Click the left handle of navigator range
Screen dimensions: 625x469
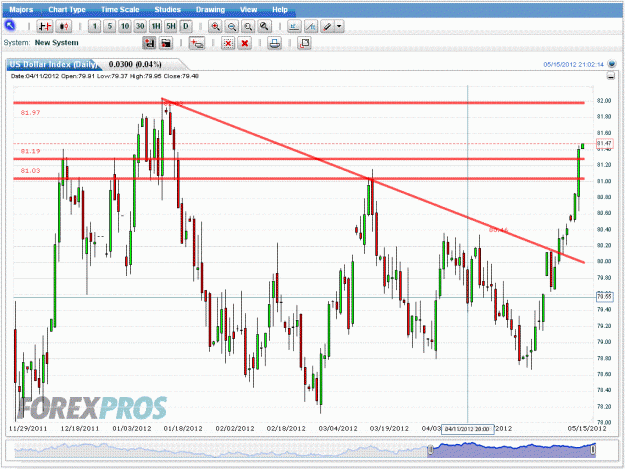(430, 450)
